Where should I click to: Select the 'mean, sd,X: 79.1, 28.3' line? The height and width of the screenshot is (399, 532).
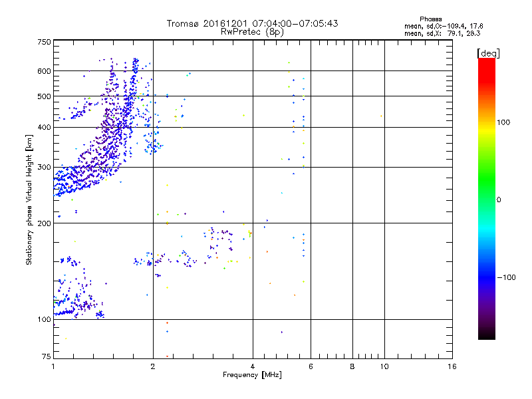pyautogui.click(x=442, y=33)
